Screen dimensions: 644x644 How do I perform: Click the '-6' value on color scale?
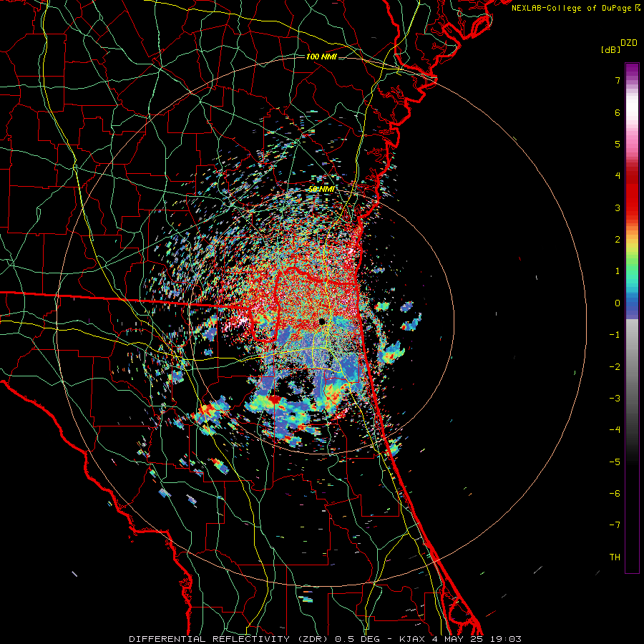click(x=615, y=494)
